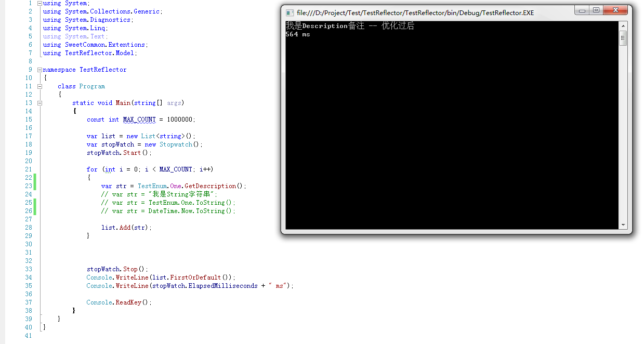Click 'ElapsedMilliseconds' on line 35

coord(223,286)
